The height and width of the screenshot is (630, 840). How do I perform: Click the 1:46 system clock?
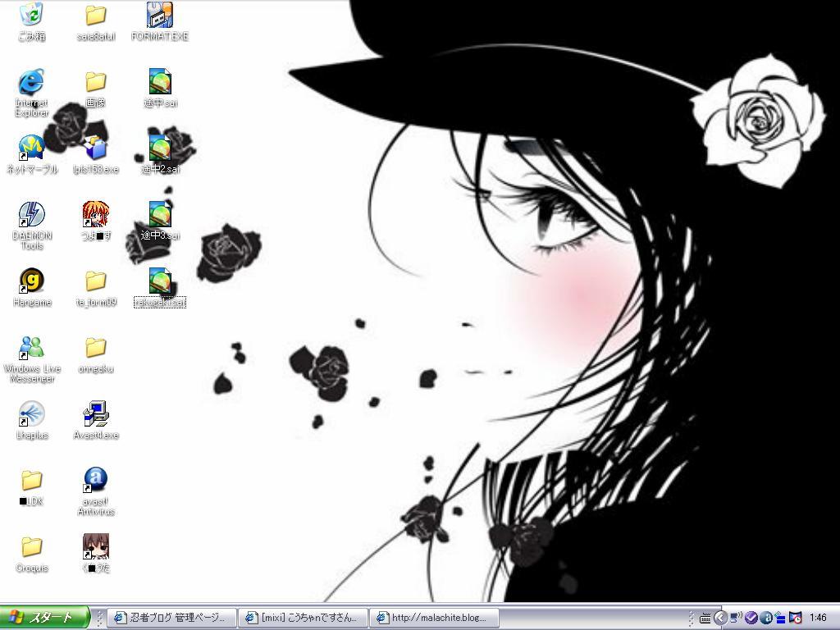click(818, 619)
